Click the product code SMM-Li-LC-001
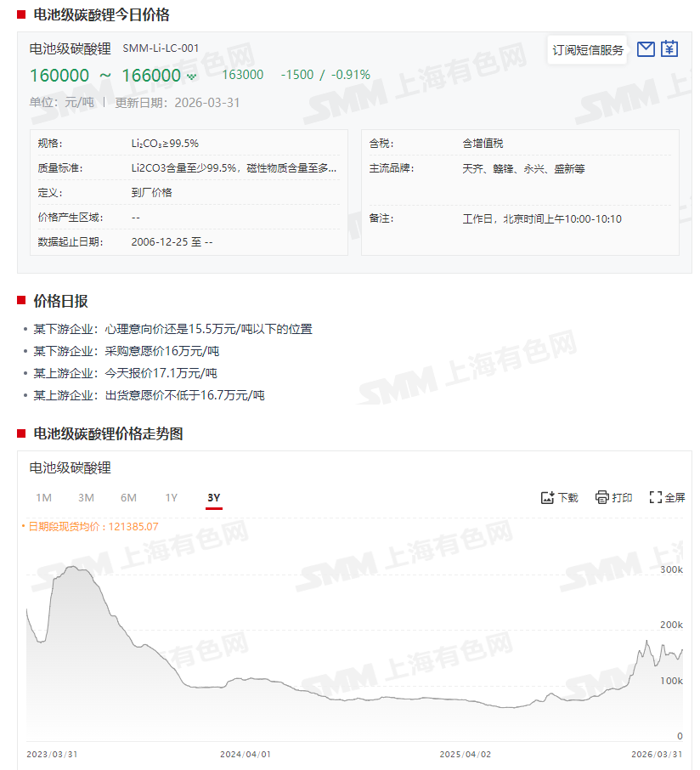 161,48
